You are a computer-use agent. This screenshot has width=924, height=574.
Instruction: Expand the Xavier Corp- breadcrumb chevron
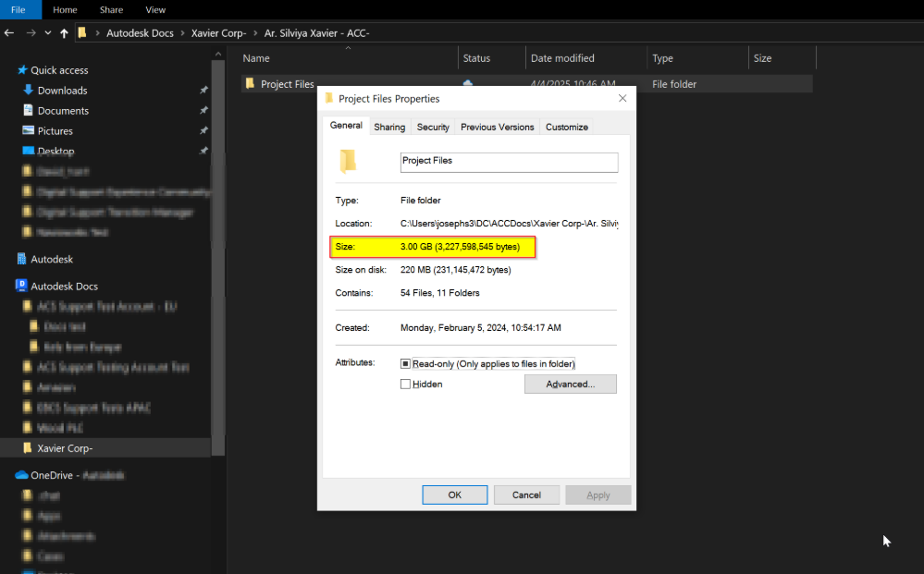(x=256, y=32)
